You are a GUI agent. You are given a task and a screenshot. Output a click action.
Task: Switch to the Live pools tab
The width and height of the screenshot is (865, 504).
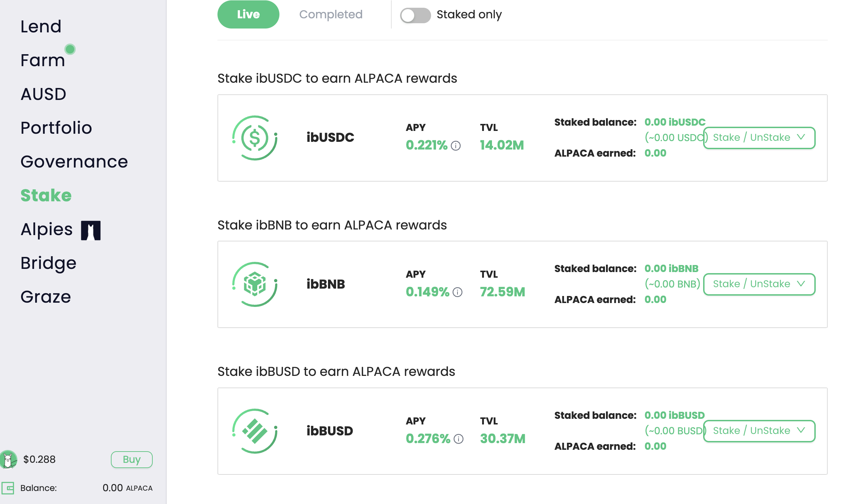click(248, 14)
